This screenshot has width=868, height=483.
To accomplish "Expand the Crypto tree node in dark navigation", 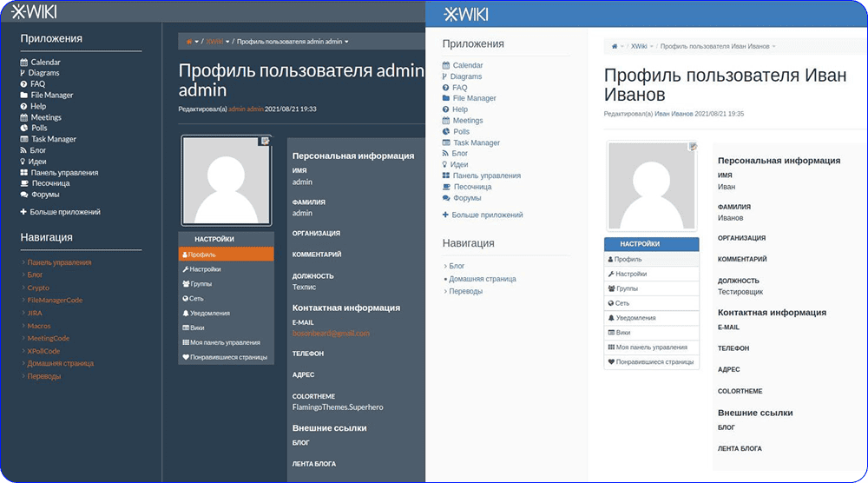I will pos(23,288).
